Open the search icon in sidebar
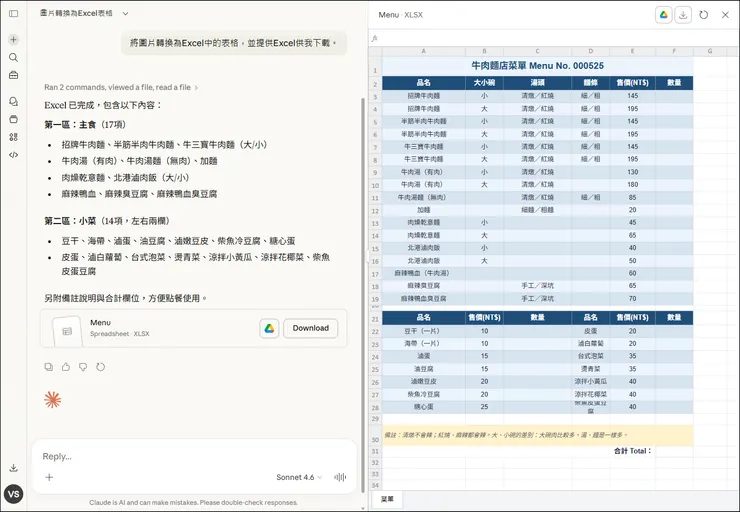The width and height of the screenshot is (740, 512). (14, 58)
